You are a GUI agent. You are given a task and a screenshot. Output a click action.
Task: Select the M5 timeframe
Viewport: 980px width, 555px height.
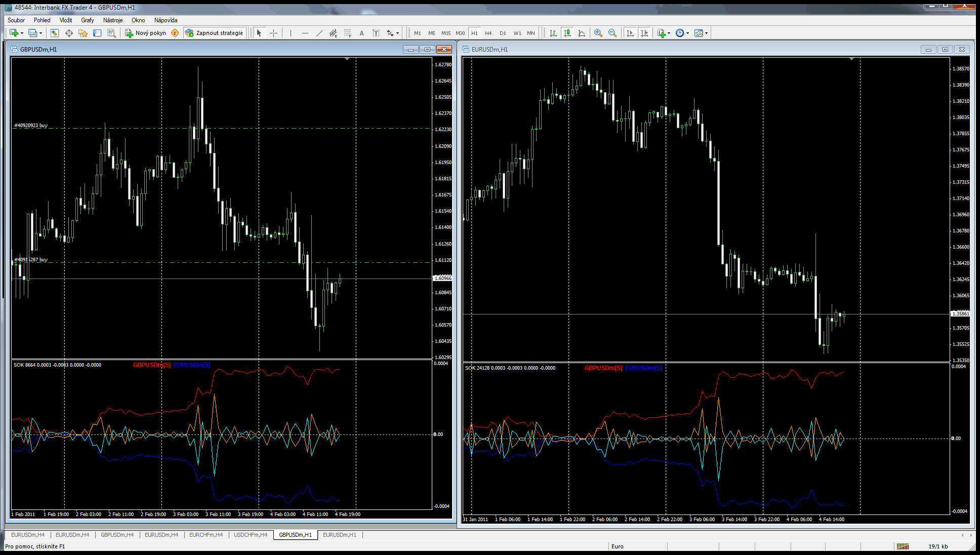point(432,33)
